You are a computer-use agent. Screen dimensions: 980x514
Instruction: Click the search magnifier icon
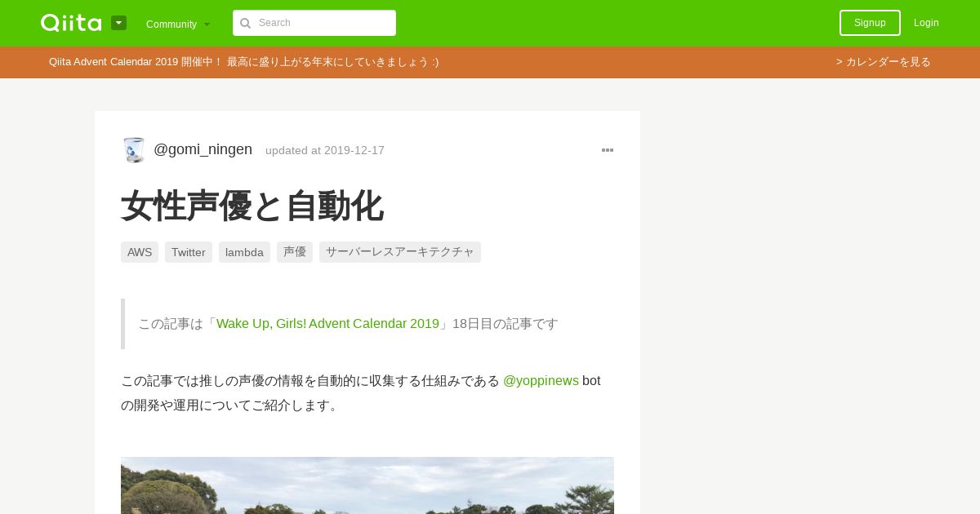(x=246, y=23)
